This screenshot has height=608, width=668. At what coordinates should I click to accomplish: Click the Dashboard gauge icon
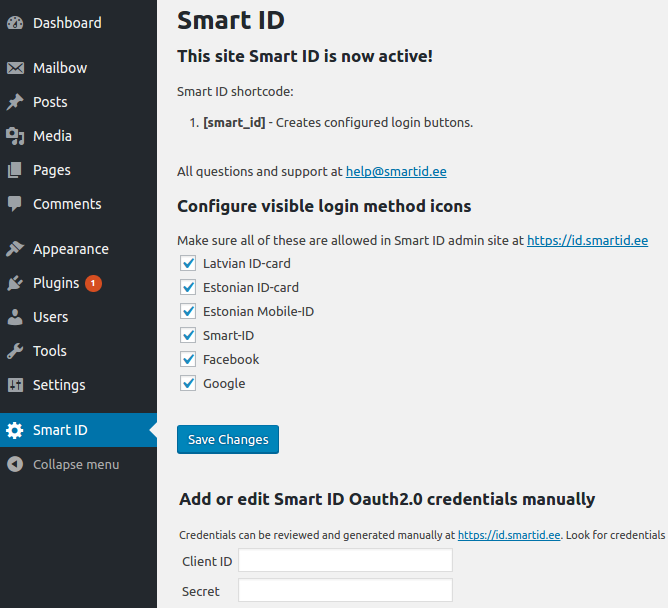(15, 23)
